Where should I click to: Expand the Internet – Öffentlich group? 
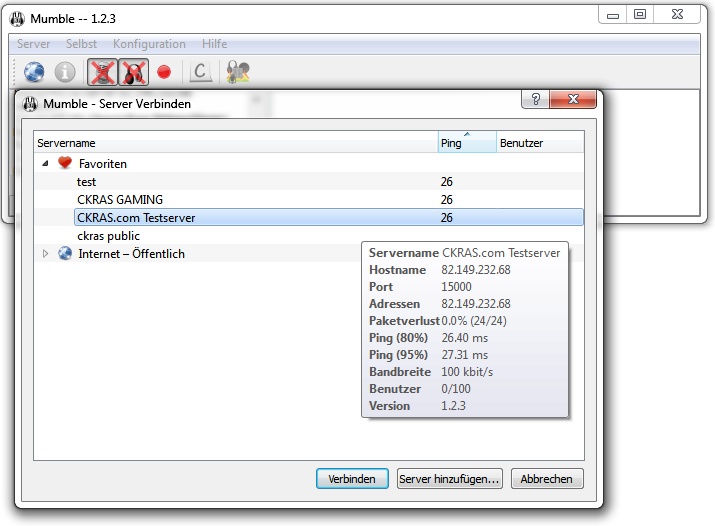tap(45, 253)
